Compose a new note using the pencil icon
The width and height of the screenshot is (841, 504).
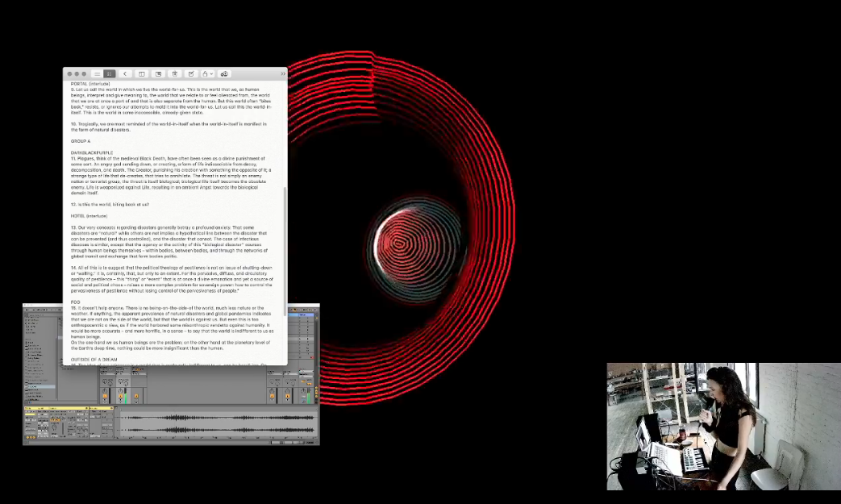[x=191, y=73]
